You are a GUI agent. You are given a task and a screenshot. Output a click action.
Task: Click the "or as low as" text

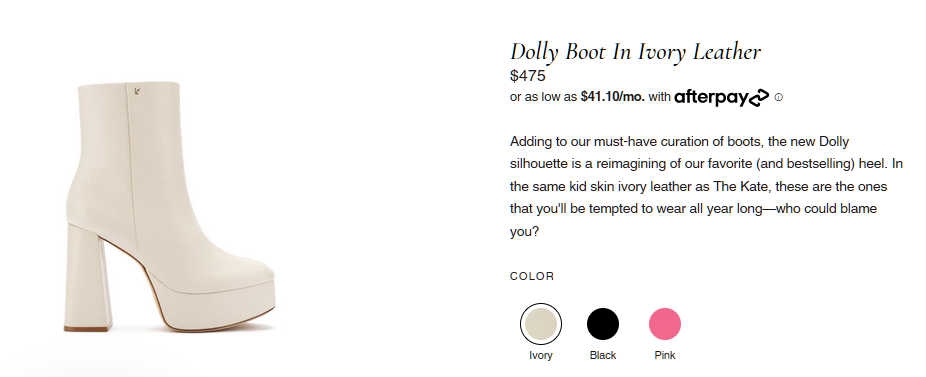click(544, 97)
